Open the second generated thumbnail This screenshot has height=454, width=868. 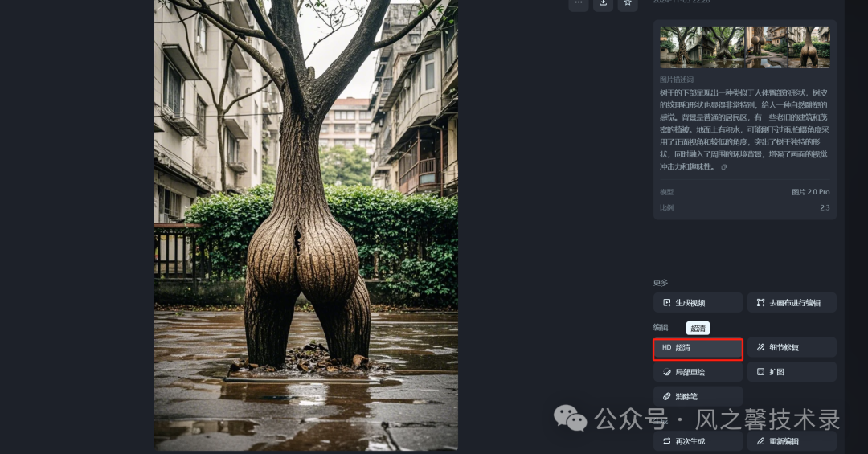coord(723,47)
